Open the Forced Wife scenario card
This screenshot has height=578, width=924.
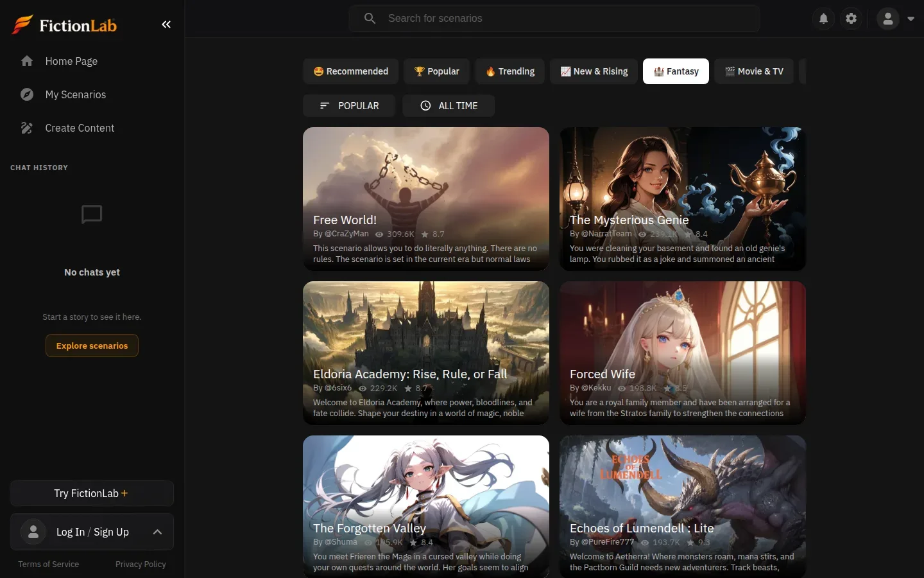coord(683,353)
